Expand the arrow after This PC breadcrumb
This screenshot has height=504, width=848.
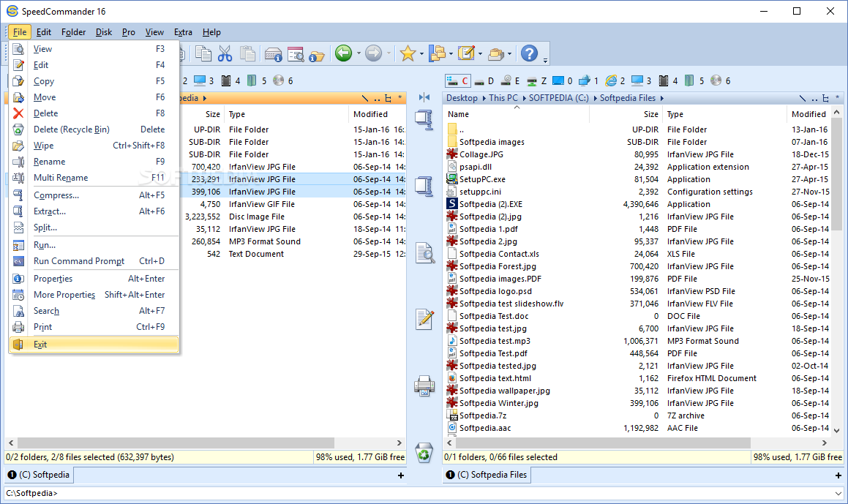click(x=523, y=98)
